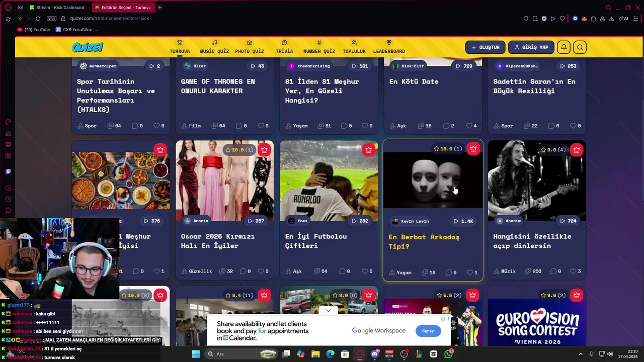644x362 pixels.
Task: Open WhatsApp from the taskbar
Action: click(x=448, y=354)
